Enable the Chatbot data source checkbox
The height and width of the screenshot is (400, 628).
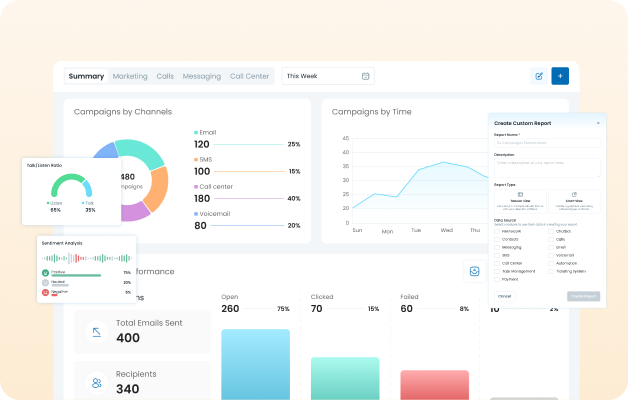coord(550,231)
